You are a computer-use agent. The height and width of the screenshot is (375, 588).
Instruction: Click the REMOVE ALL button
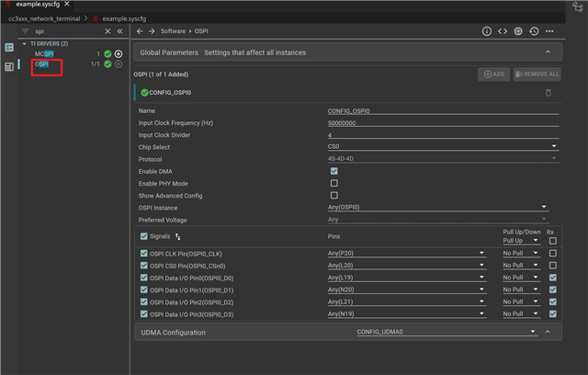click(x=537, y=74)
